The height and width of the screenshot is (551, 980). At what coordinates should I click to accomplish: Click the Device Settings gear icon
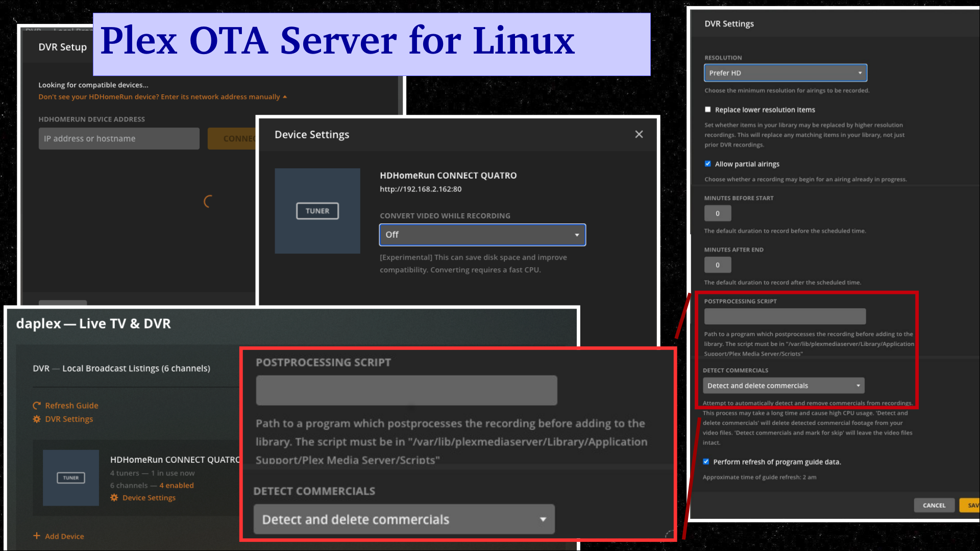[x=114, y=497]
